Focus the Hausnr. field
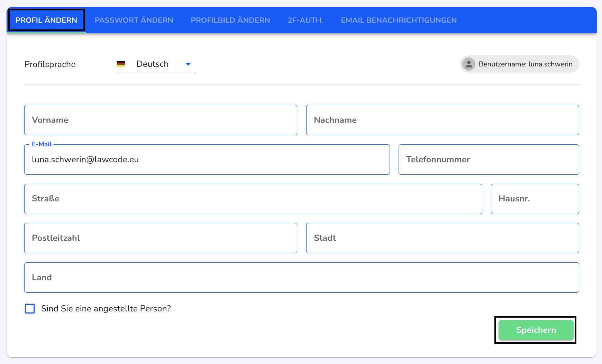 tap(535, 199)
